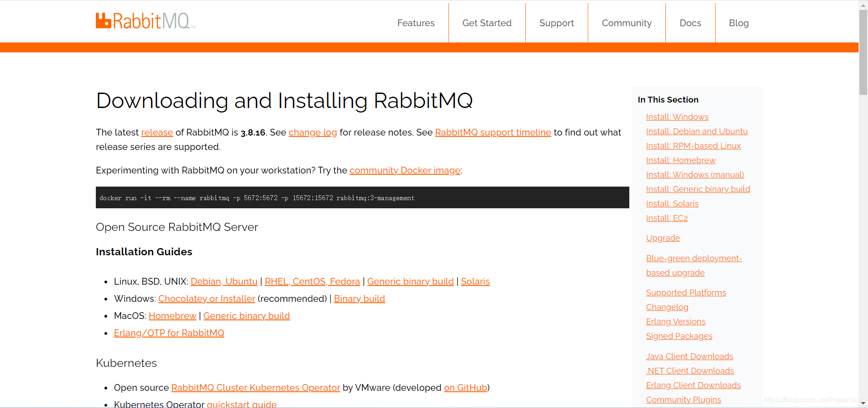Open sidebar Install: EC2 link
The image size is (868, 408).
pos(667,218)
